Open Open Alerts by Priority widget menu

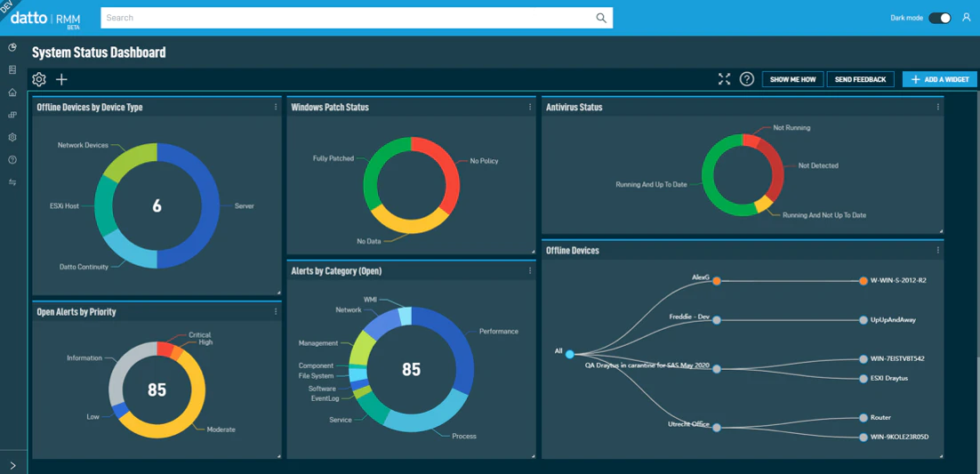point(276,311)
